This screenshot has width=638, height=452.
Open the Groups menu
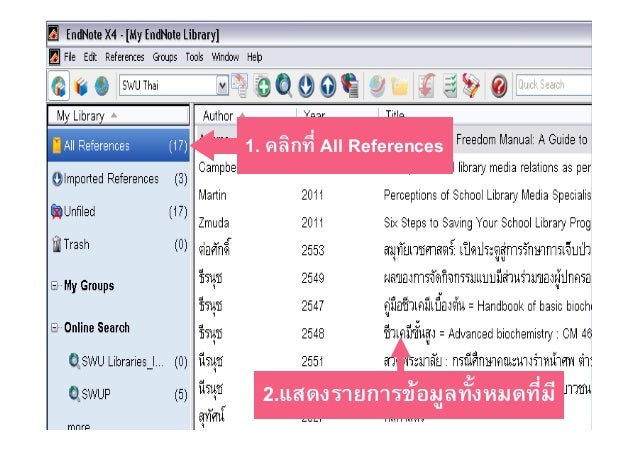[165, 57]
